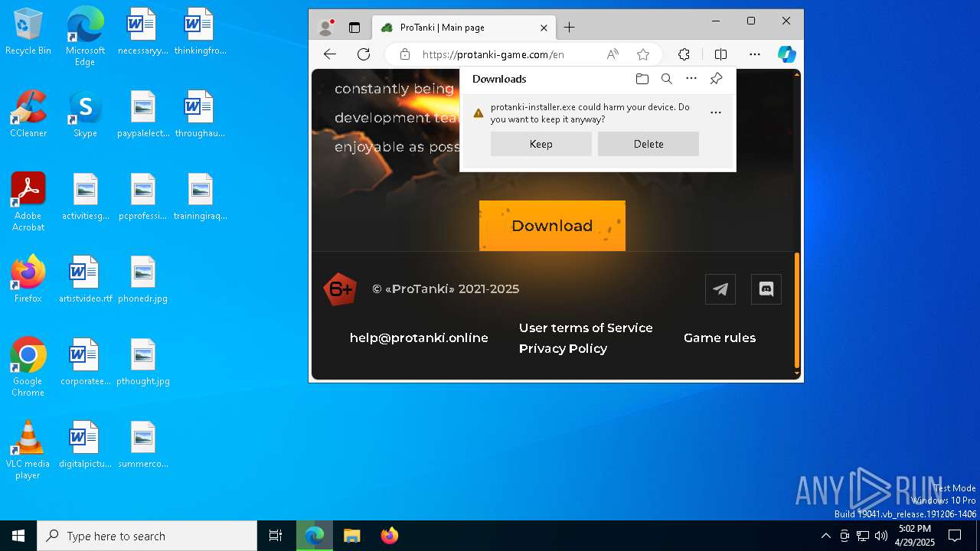Screen dimensions: 980x551
Task: Open Privacy Policy link
Action: (x=563, y=348)
